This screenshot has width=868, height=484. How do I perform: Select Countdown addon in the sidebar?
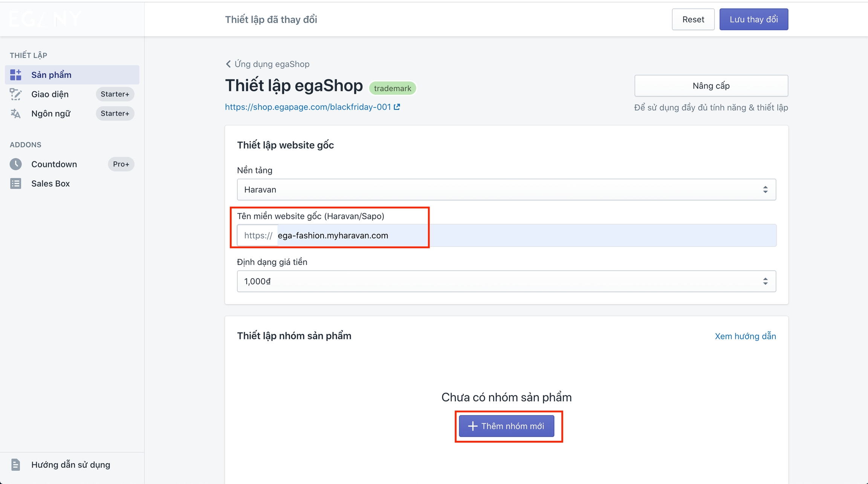tap(54, 164)
